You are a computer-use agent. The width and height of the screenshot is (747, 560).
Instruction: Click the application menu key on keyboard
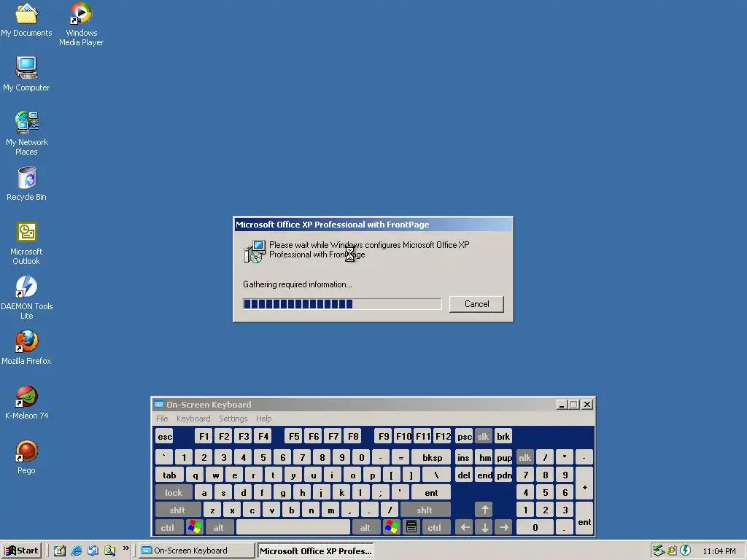click(x=411, y=527)
